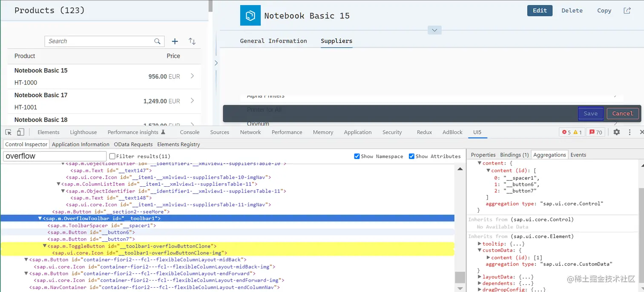Click the Notebook Basic 15 product cube icon
The height and width of the screenshot is (292, 644).
tap(250, 15)
